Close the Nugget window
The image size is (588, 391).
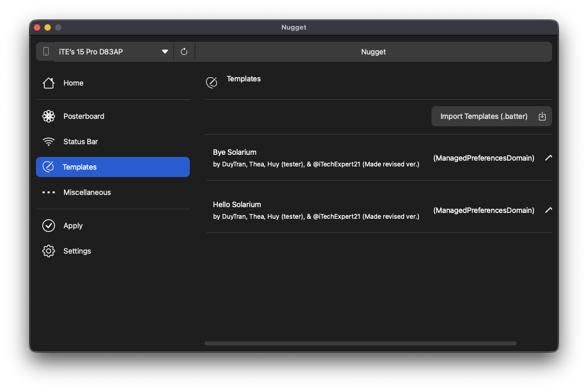click(x=37, y=27)
